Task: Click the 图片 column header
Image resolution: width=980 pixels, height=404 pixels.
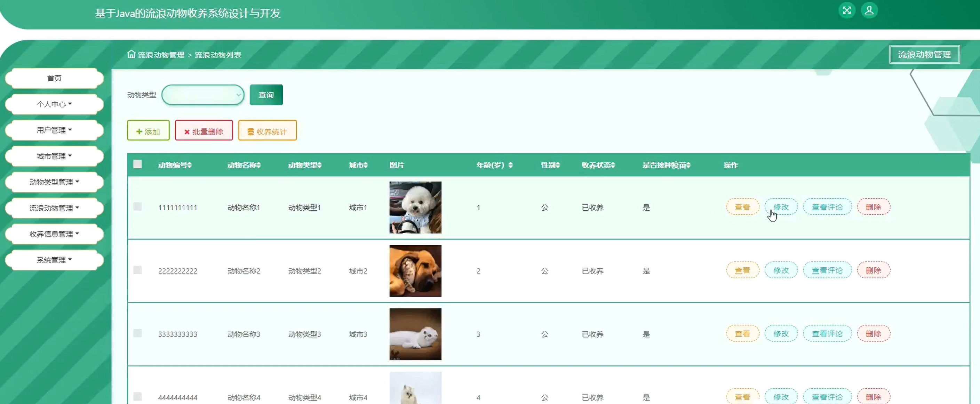Action: point(397,165)
